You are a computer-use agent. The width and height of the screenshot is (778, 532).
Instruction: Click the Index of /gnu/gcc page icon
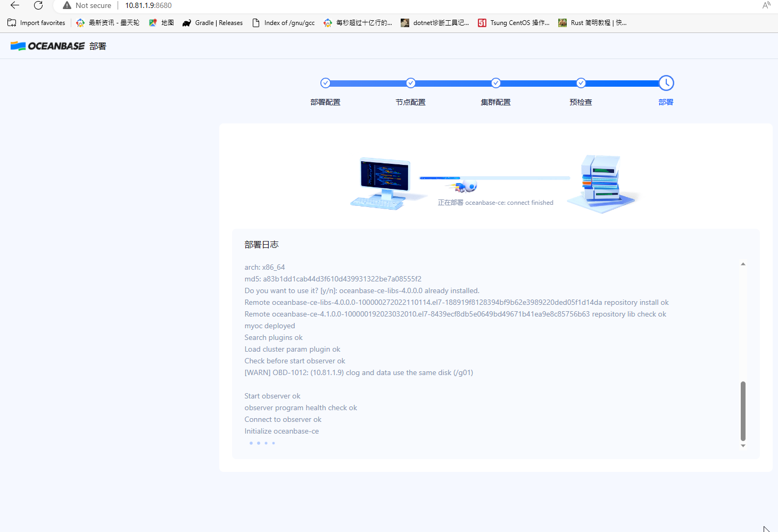tap(256, 23)
